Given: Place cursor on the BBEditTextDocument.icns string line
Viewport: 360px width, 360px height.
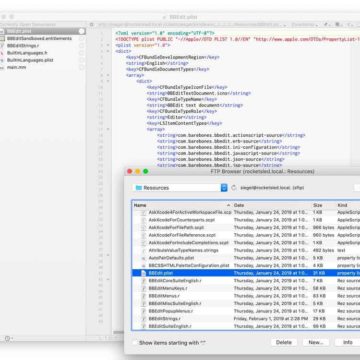Looking at the screenshot, I should click(x=199, y=93).
